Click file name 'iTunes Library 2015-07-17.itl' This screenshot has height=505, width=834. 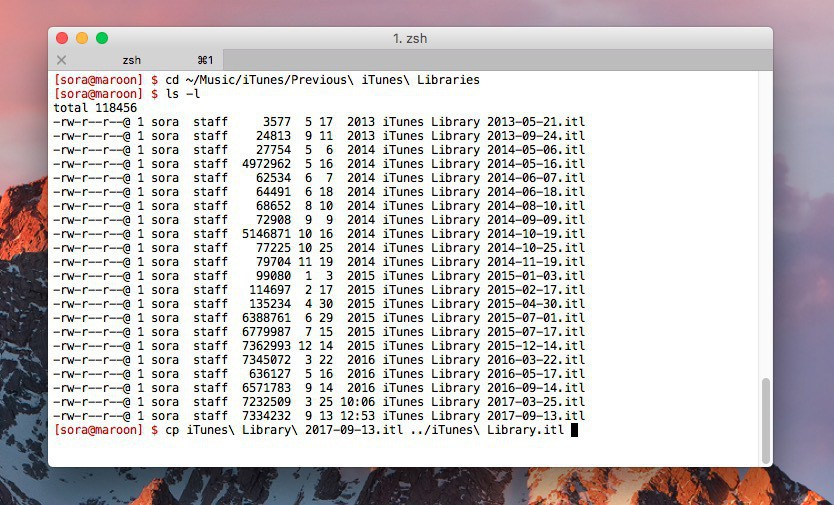(x=483, y=332)
